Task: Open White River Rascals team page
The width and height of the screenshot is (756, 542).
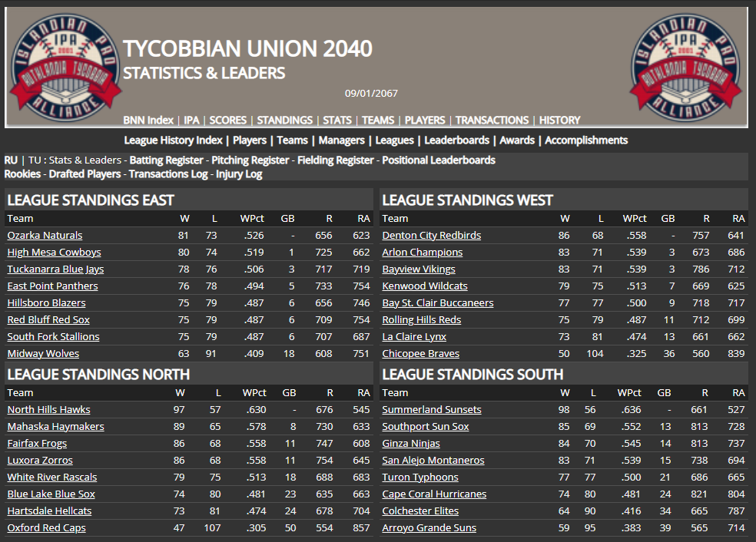Action: click(52, 478)
